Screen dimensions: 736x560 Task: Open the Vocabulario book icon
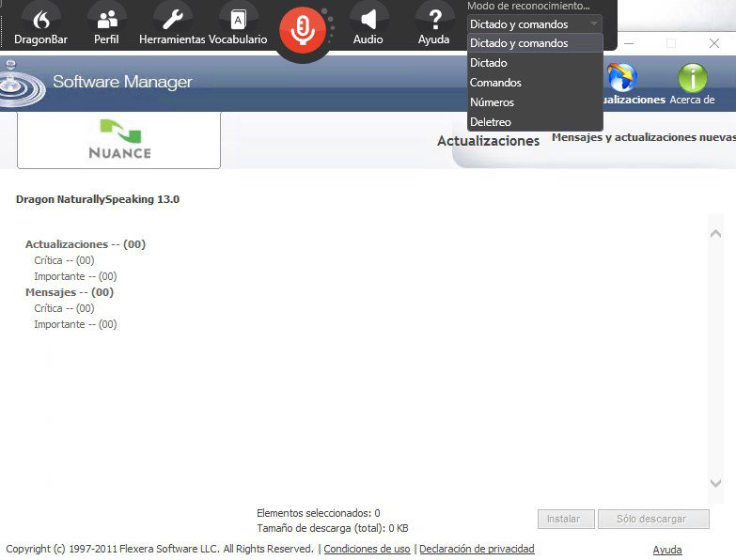[238, 19]
